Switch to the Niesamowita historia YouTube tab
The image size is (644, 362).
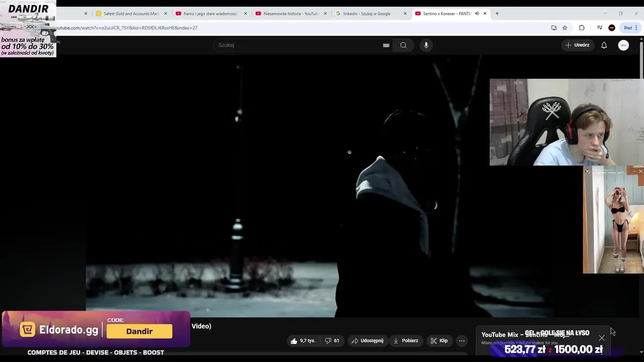290,14
